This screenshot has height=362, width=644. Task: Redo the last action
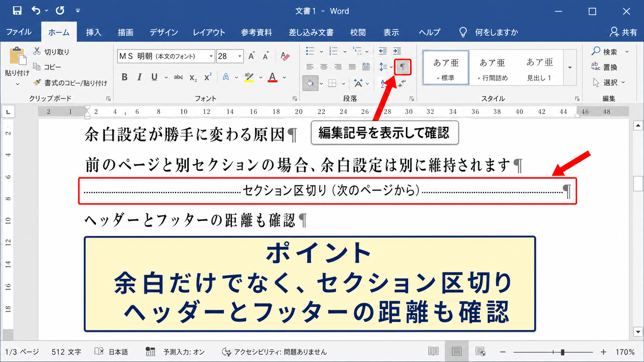(60, 11)
